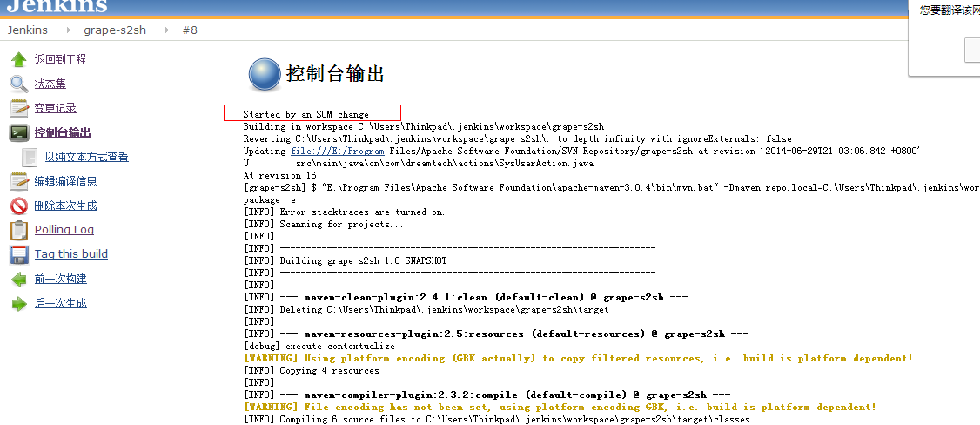Click the 'Building in workspace' console line
Screen dimensions: 980x425
click(424, 127)
